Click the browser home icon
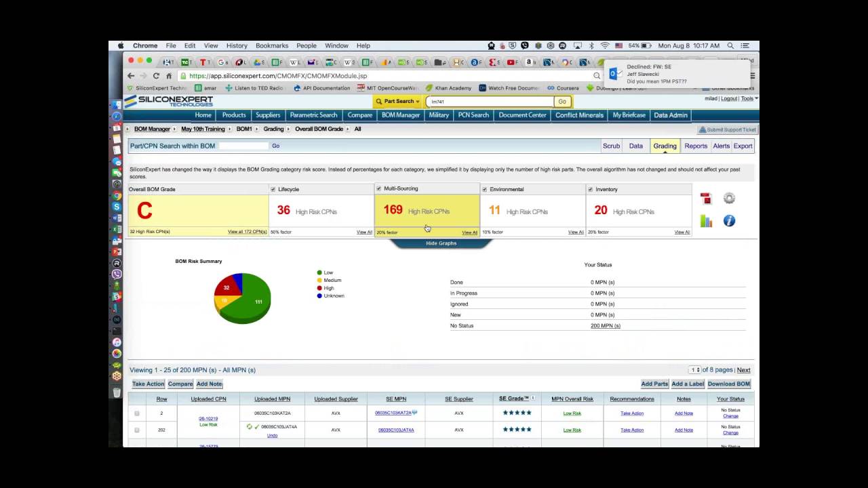868x488 pixels. click(169, 76)
